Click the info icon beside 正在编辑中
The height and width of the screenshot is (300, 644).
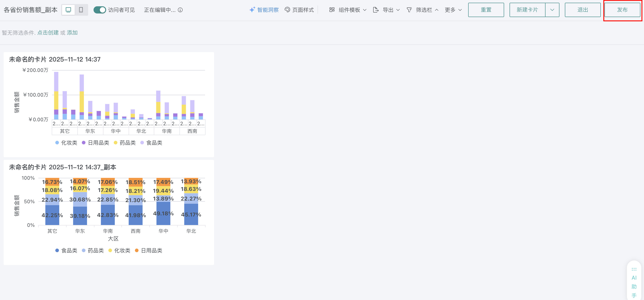click(x=180, y=10)
